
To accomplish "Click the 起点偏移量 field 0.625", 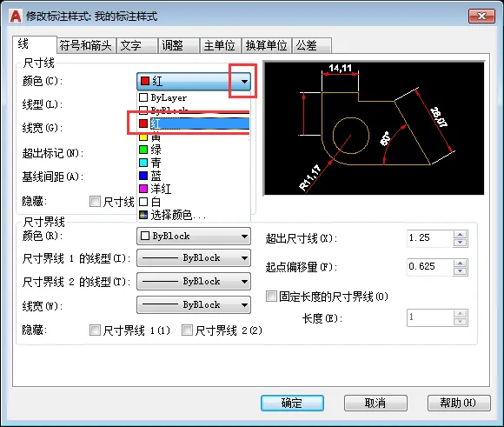I will pyautogui.click(x=430, y=267).
